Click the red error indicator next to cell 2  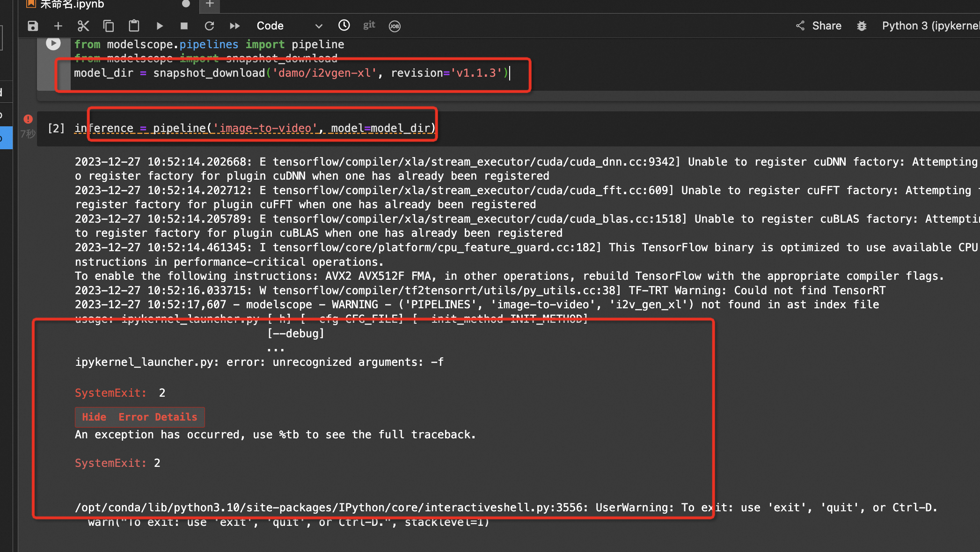28,119
